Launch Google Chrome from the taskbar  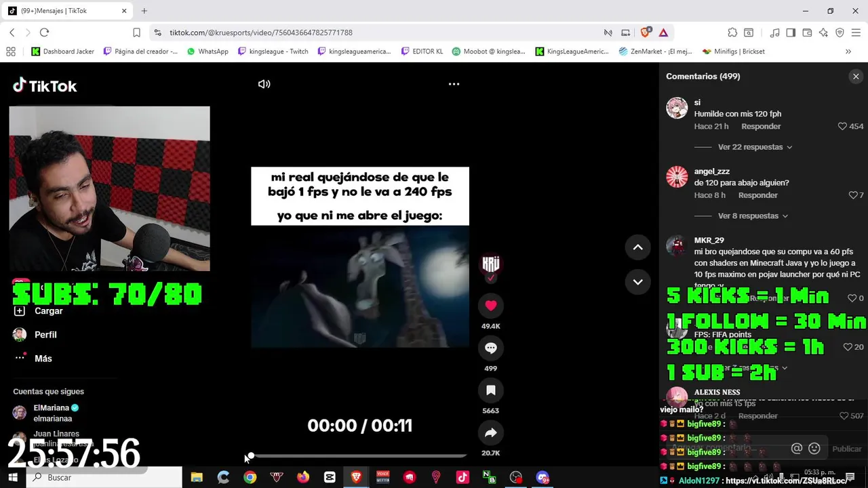(x=250, y=477)
